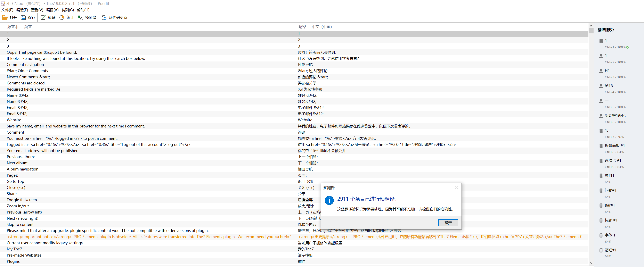Click the Update from code icon

pyautogui.click(x=104, y=17)
